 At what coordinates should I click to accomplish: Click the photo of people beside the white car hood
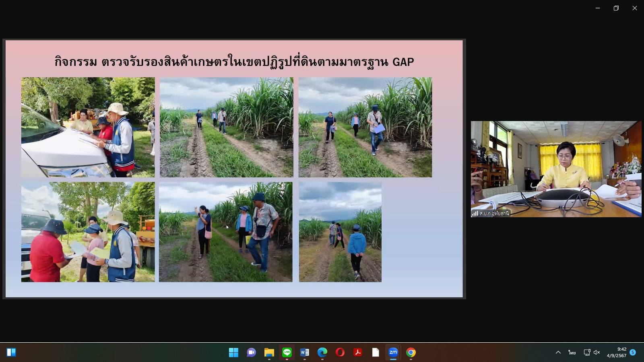[x=88, y=127]
